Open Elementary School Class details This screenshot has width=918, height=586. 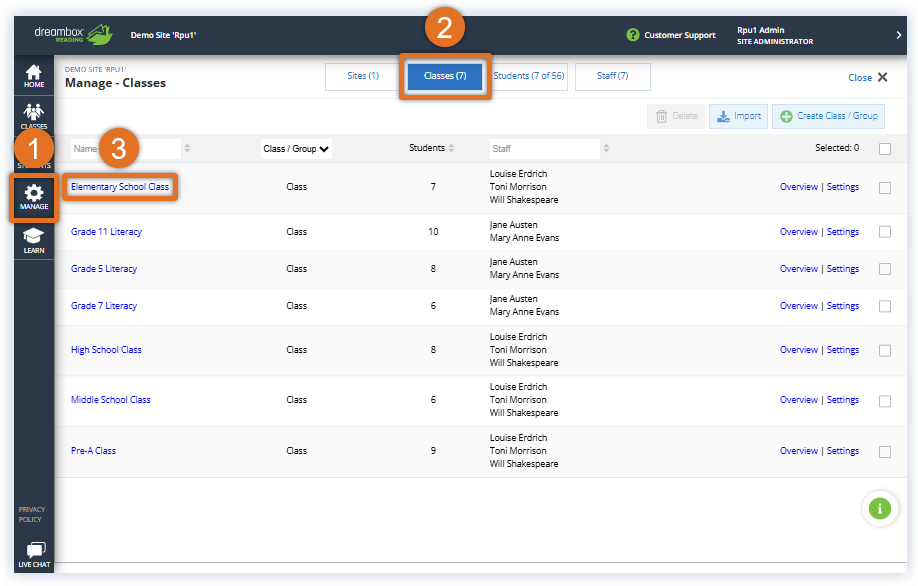click(x=120, y=186)
